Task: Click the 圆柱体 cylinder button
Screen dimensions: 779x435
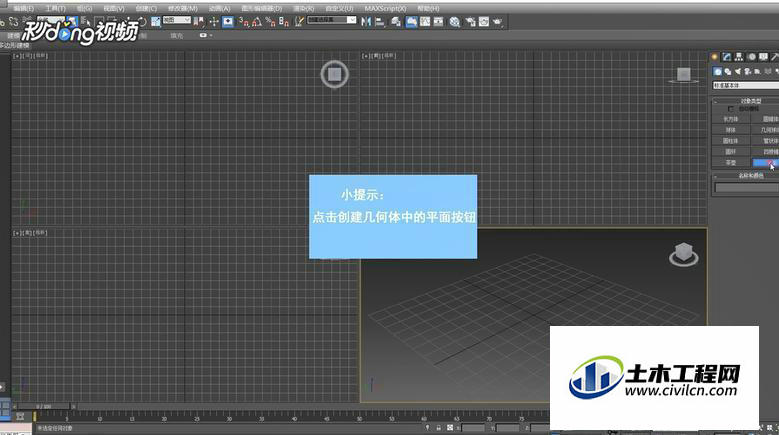Action: [x=730, y=141]
